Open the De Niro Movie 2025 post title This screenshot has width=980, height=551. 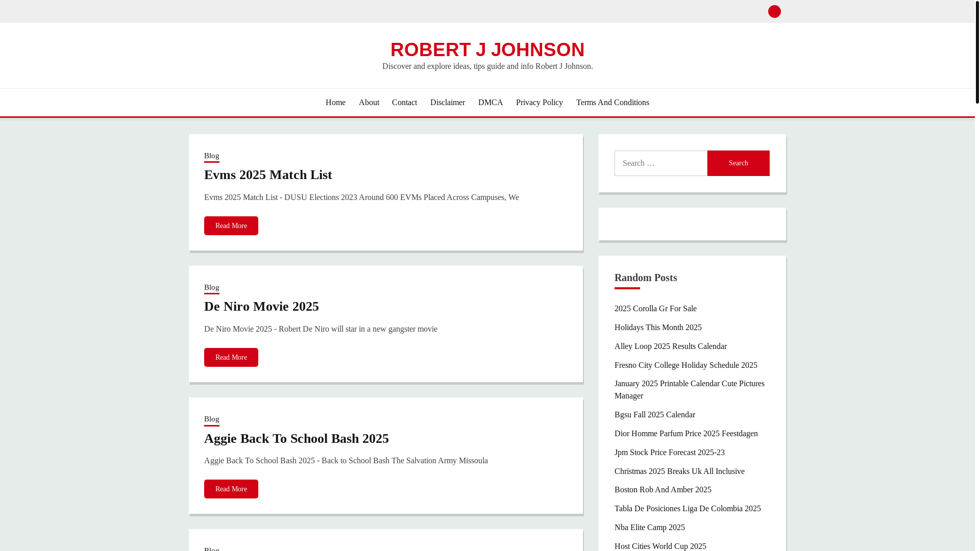tap(261, 307)
